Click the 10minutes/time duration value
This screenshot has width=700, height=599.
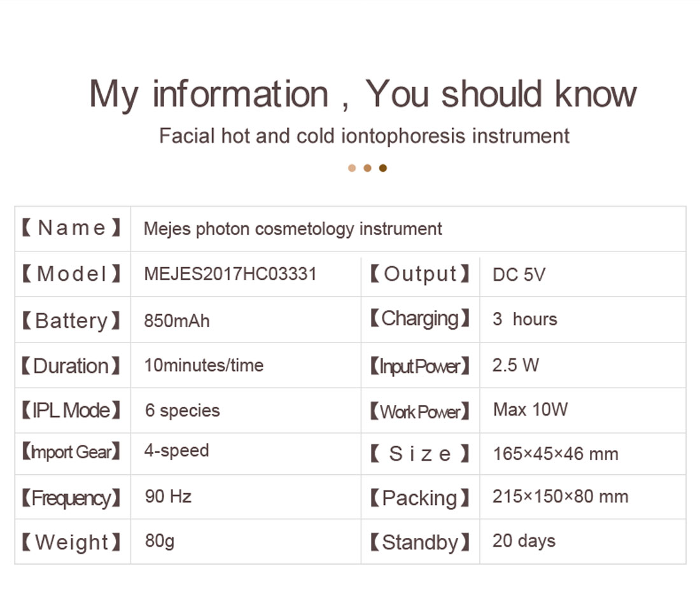point(204,365)
